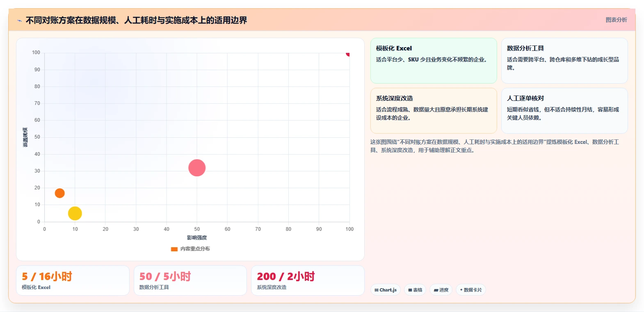Click the 图表分析 label in header
The image size is (644, 312).
tap(616, 20)
